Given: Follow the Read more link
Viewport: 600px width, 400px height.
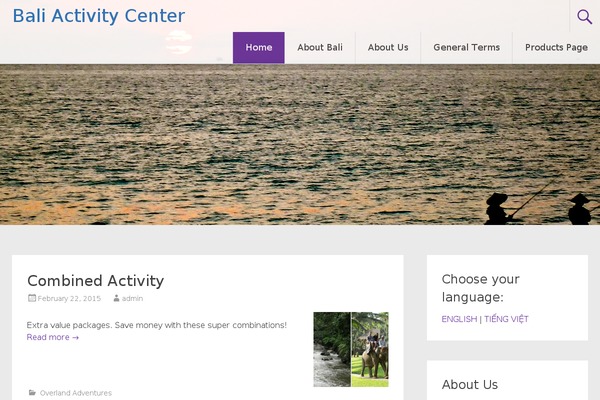Looking at the screenshot, I should point(53,337).
